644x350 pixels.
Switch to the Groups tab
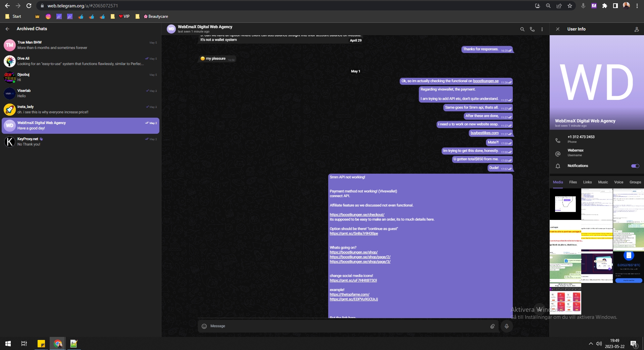pos(635,182)
